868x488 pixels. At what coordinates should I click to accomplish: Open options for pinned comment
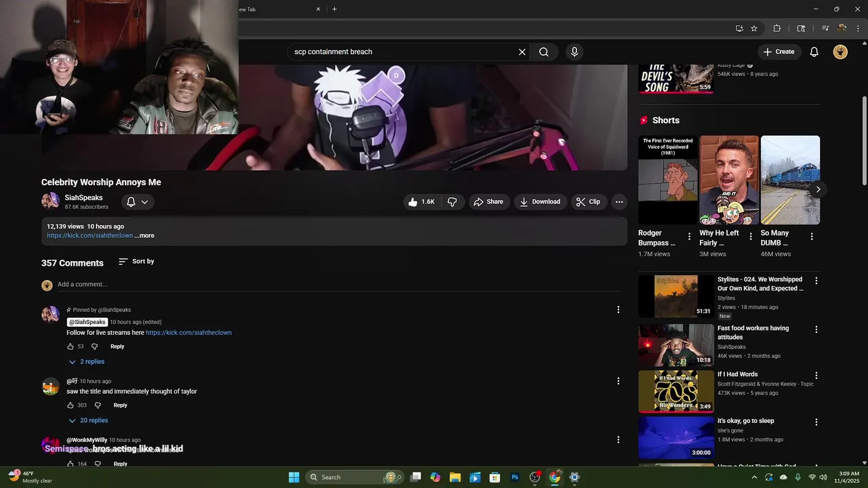tap(618, 310)
